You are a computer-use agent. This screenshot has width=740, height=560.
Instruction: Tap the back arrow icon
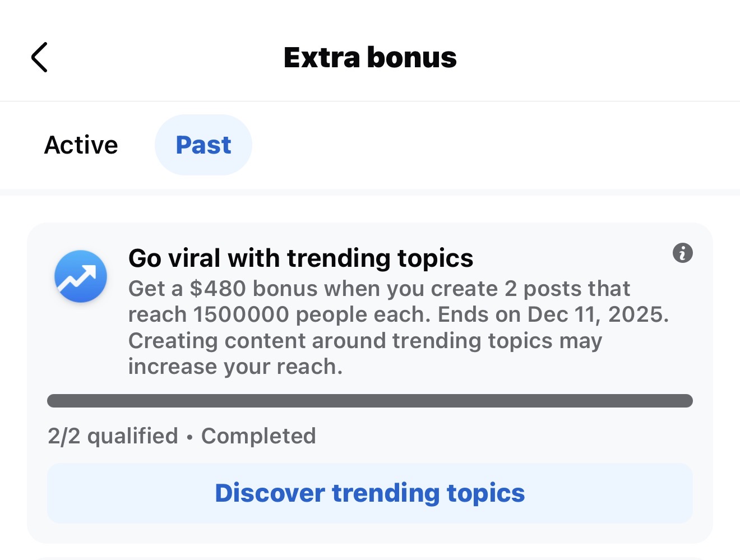coord(39,57)
